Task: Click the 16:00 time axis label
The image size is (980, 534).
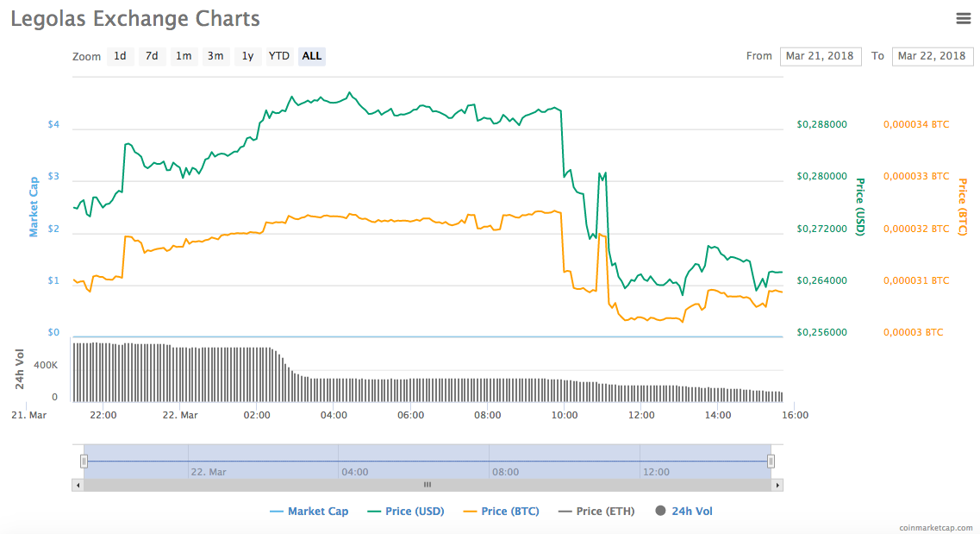Action: 795,415
